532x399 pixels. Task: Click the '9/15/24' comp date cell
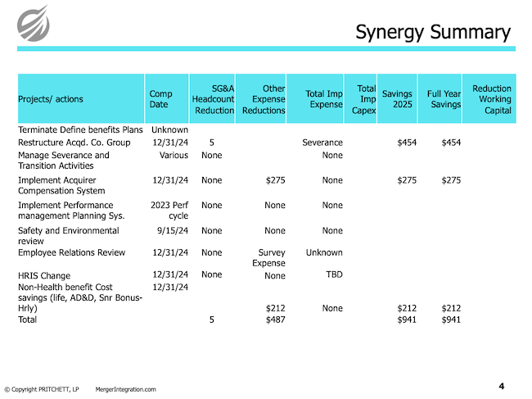click(173, 230)
